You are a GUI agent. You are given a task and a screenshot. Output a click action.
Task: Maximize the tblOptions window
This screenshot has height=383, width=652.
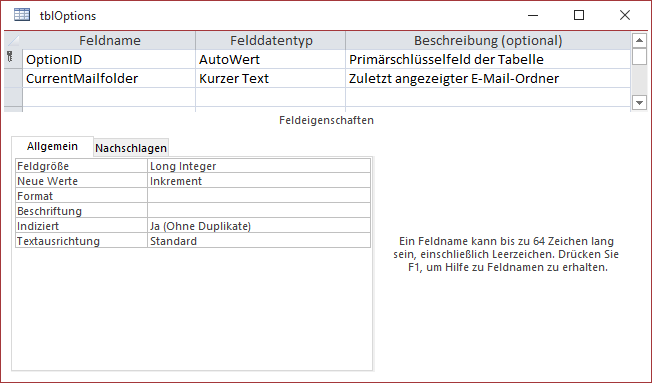tap(579, 15)
